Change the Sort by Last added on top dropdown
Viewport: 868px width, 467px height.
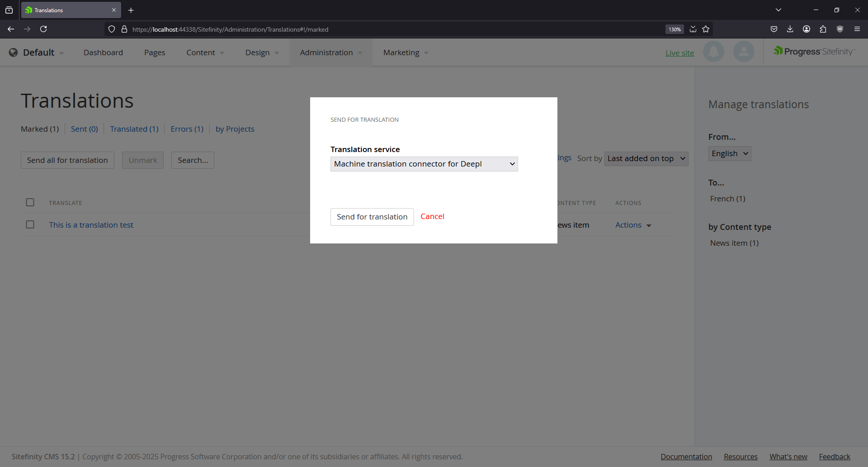646,158
